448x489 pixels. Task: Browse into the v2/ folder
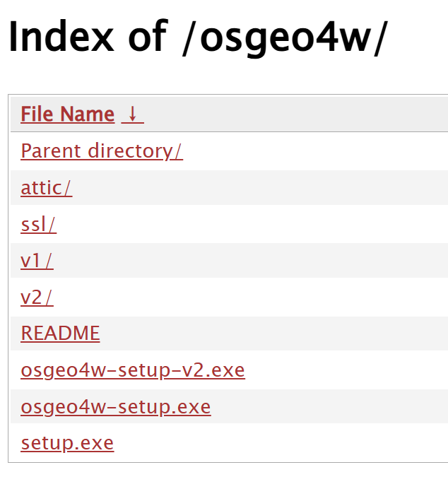[x=37, y=297]
